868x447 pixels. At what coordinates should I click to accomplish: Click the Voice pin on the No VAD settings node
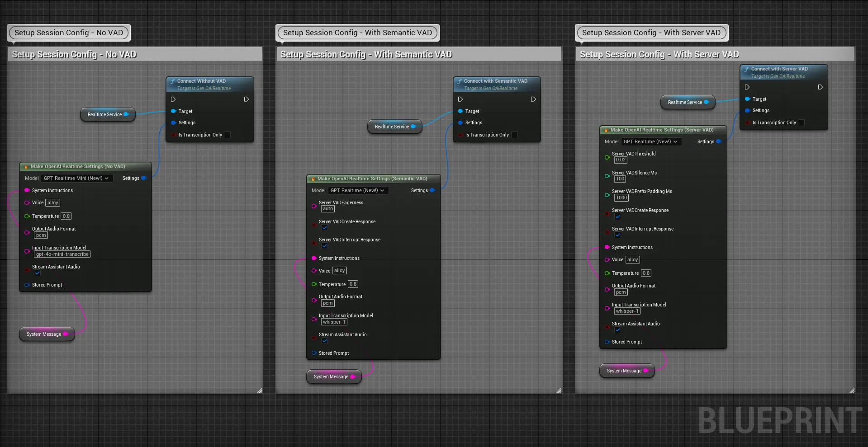pos(26,202)
